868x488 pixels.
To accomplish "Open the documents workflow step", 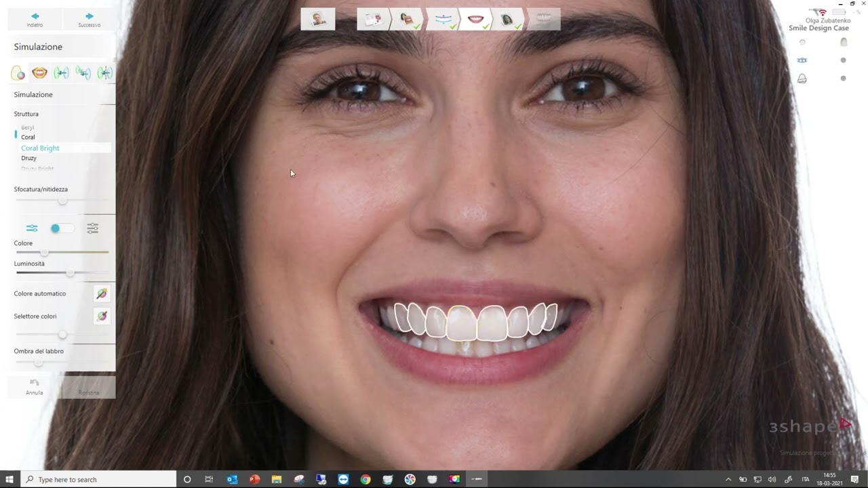I will tap(372, 19).
